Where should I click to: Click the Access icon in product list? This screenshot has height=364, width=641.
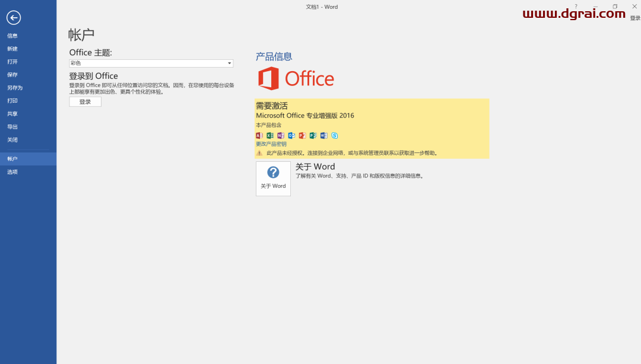pyautogui.click(x=259, y=136)
